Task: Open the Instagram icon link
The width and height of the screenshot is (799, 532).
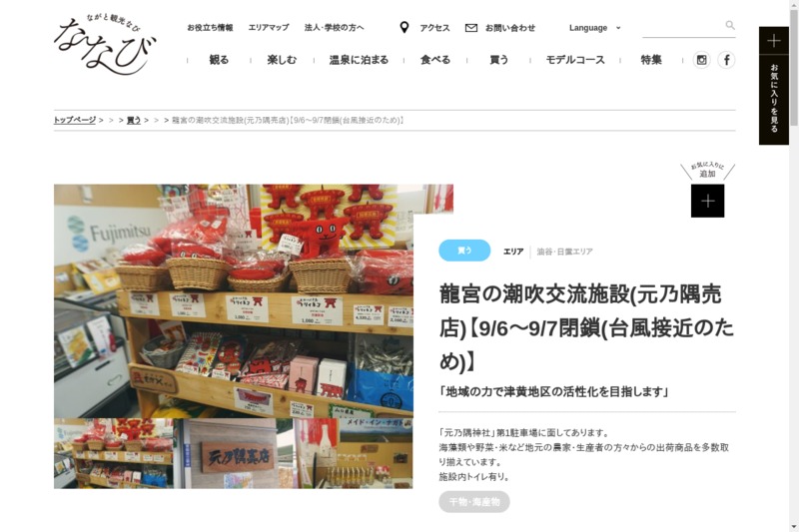Action: pos(702,60)
